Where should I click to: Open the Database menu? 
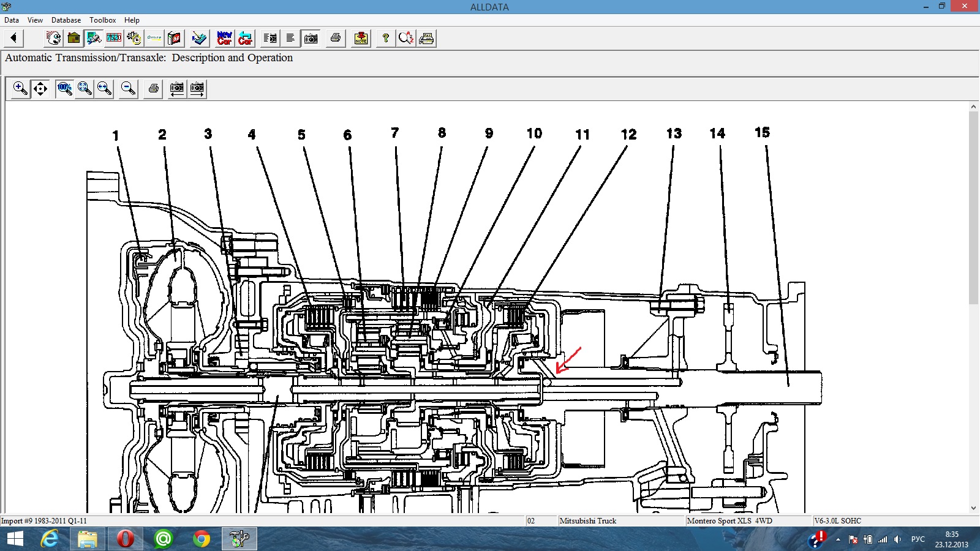(x=66, y=20)
